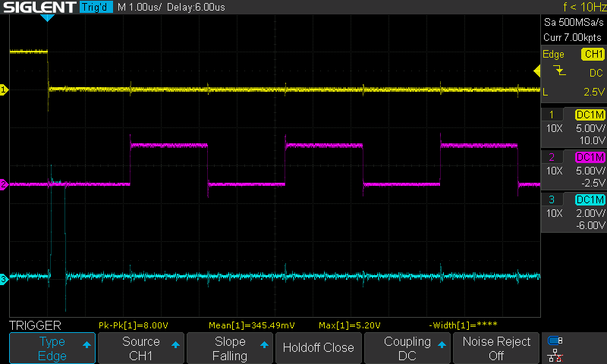The height and width of the screenshot is (364, 607).
Task: Click the yellow trigger level arrow
Action: (537, 71)
